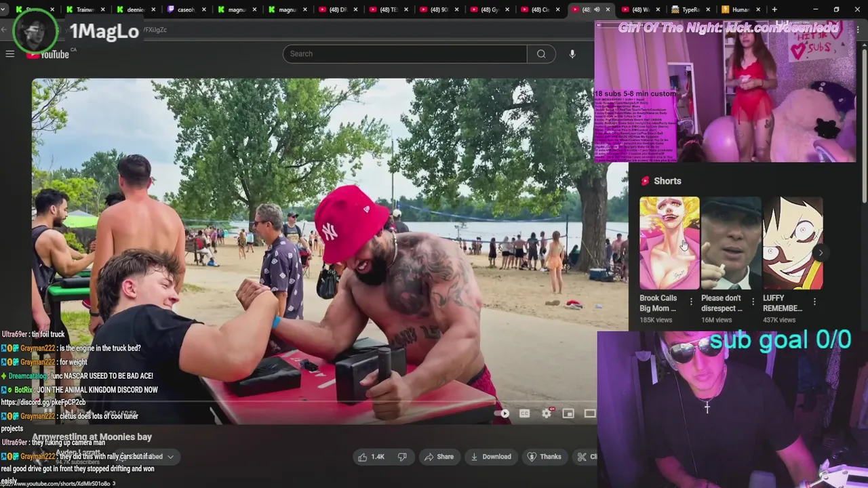Click Brook Calls Big Mom title

(x=658, y=303)
